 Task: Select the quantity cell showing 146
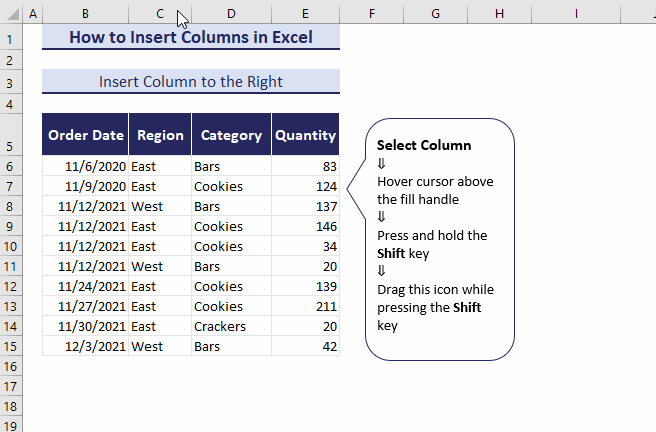point(305,226)
